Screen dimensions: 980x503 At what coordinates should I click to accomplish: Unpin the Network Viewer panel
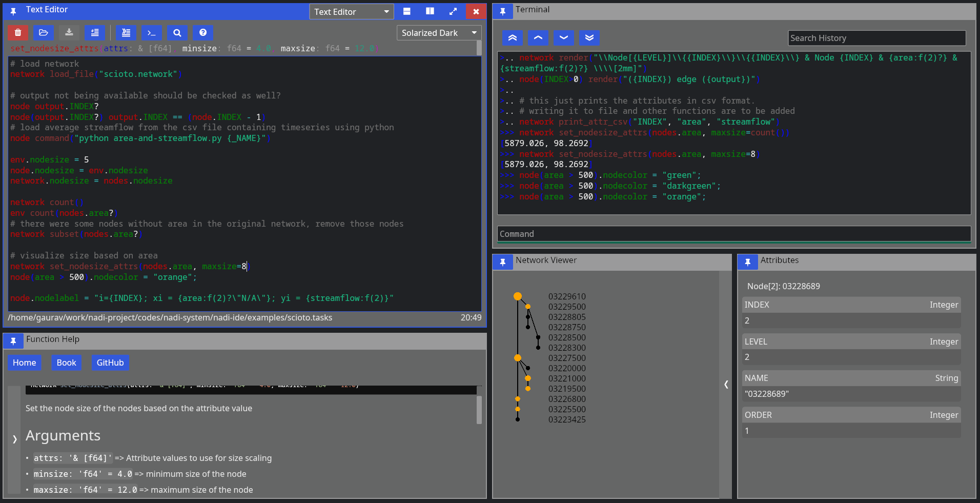click(503, 261)
